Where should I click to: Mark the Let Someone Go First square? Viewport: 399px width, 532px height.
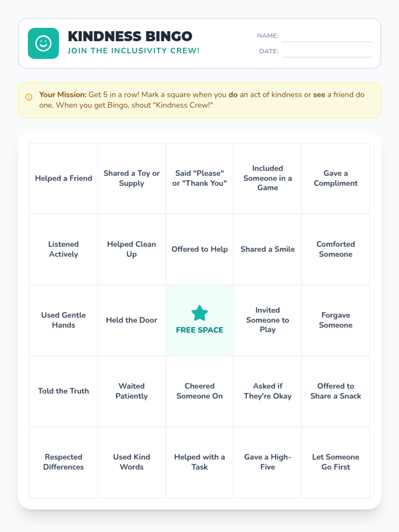tap(336, 462)
